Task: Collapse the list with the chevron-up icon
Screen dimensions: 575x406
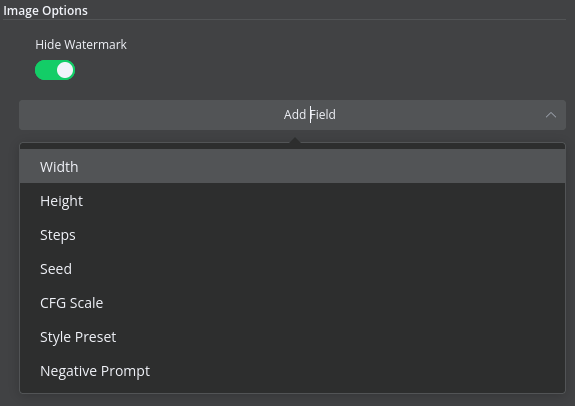Action: (551, 115)
